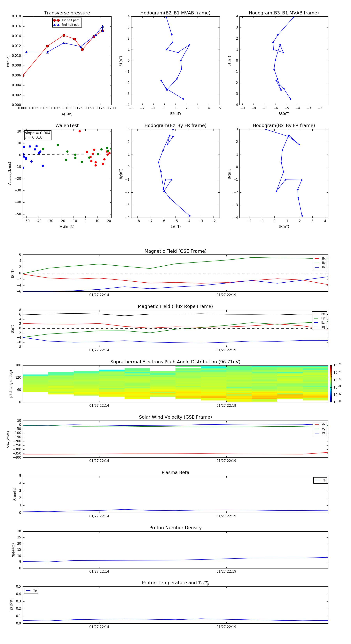Screen dimensions: 351x644
Task: Click the βp legend in Plasma Beta plot
Action: click(320, 480)
